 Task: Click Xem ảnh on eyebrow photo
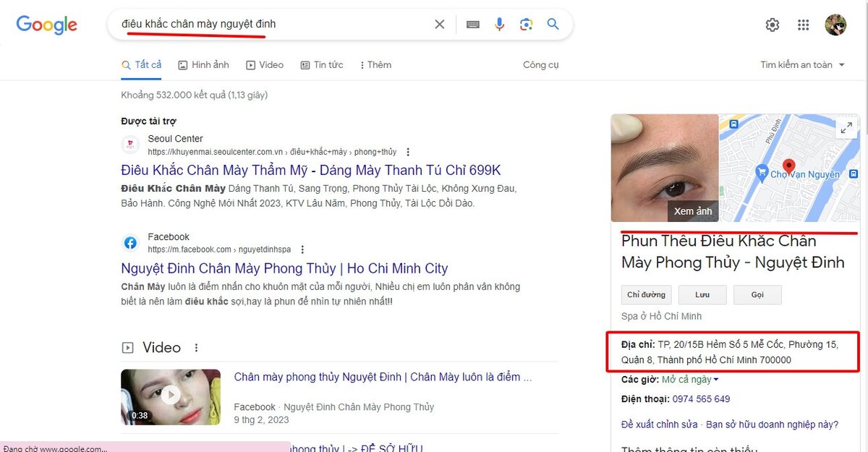pyautogui.click(x=693, y=211)
